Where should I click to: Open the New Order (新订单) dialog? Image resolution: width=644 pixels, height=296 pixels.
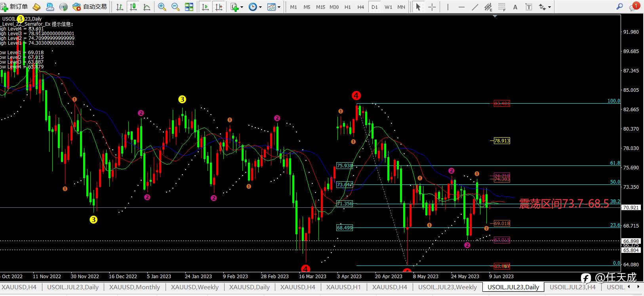coord(14,7)
